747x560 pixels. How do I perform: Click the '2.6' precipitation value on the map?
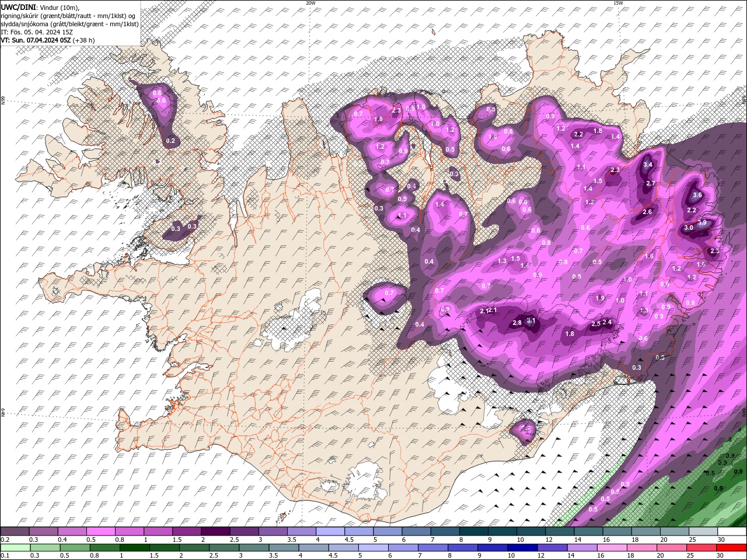point(647,212)
